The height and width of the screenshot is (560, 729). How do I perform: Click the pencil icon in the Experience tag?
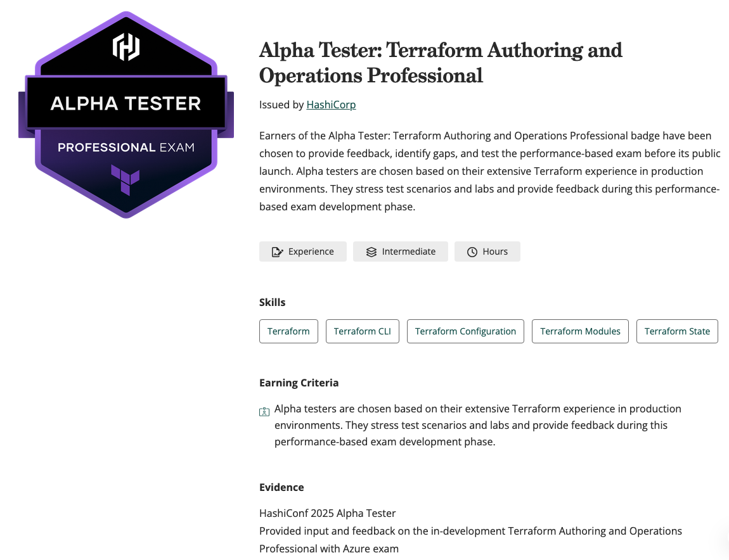point(277,252)
